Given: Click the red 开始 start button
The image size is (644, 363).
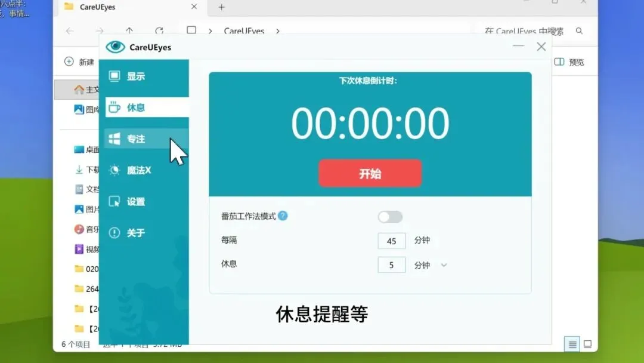Looking at the screenshot, I should pos(370,174).
